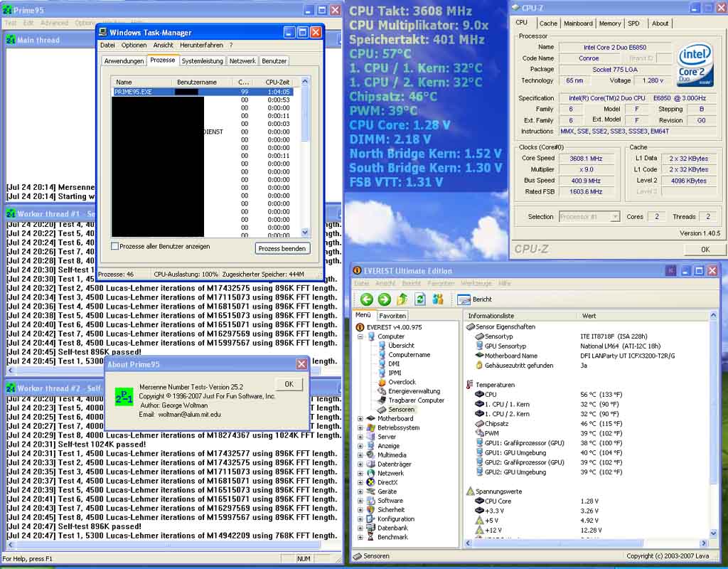Click Task-Manager title bar icon
Viewport: 728px width, 569px height.
(103, 33)
